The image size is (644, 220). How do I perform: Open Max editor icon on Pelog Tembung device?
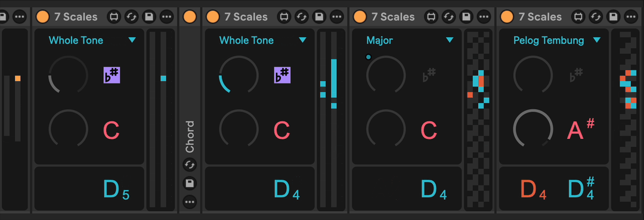pos(578,17)
